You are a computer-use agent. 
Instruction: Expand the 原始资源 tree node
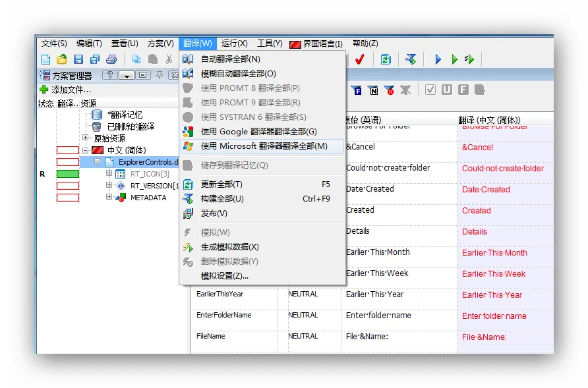click(86, 138)
